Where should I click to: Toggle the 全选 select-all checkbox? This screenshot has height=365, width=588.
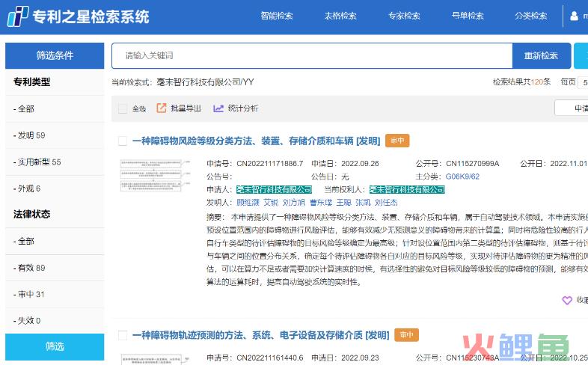click(123, 108)
